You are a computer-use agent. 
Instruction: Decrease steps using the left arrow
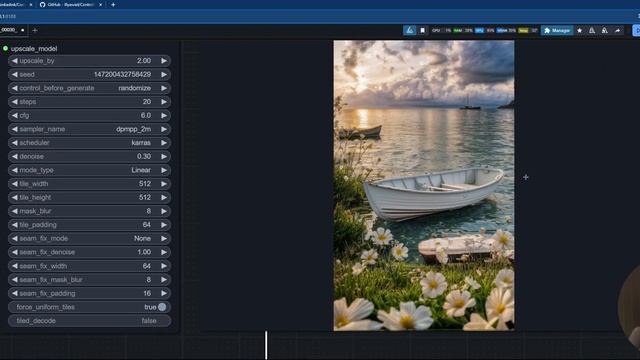coord(15,102)
